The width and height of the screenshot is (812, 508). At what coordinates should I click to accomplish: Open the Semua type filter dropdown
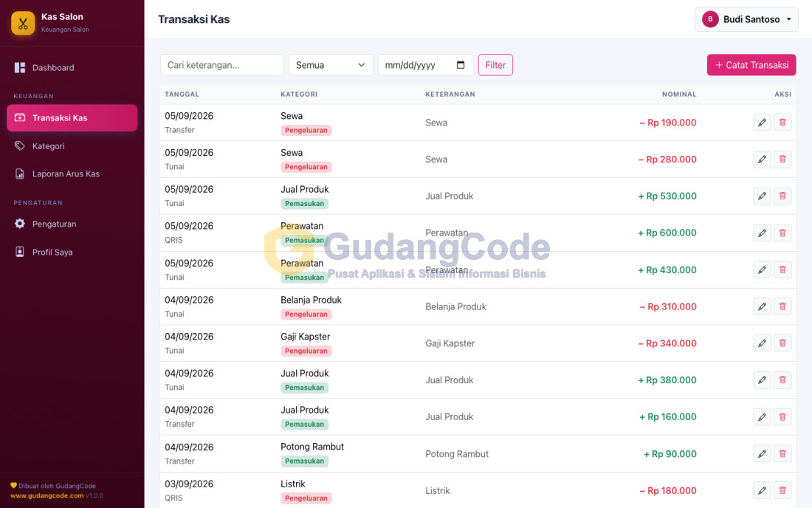(331, 65)
